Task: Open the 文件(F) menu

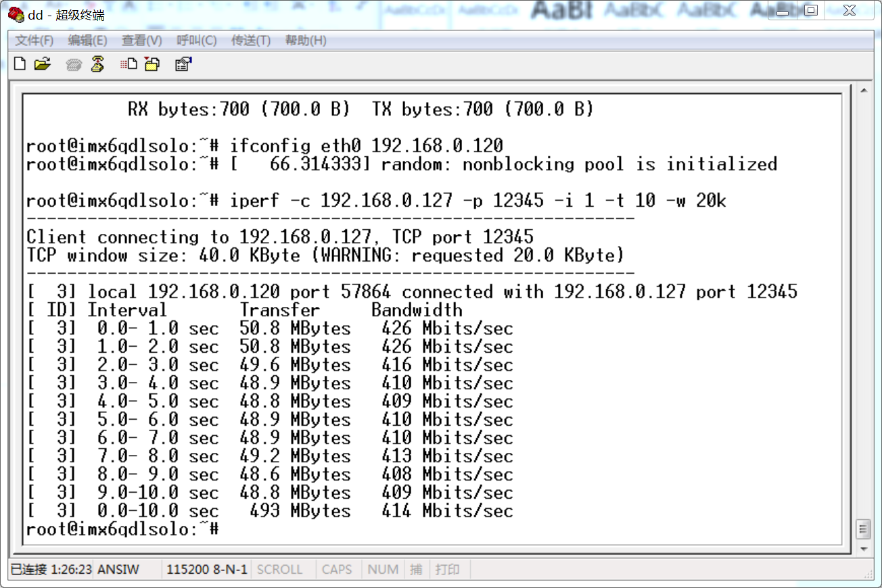Action: coord(34,41)
